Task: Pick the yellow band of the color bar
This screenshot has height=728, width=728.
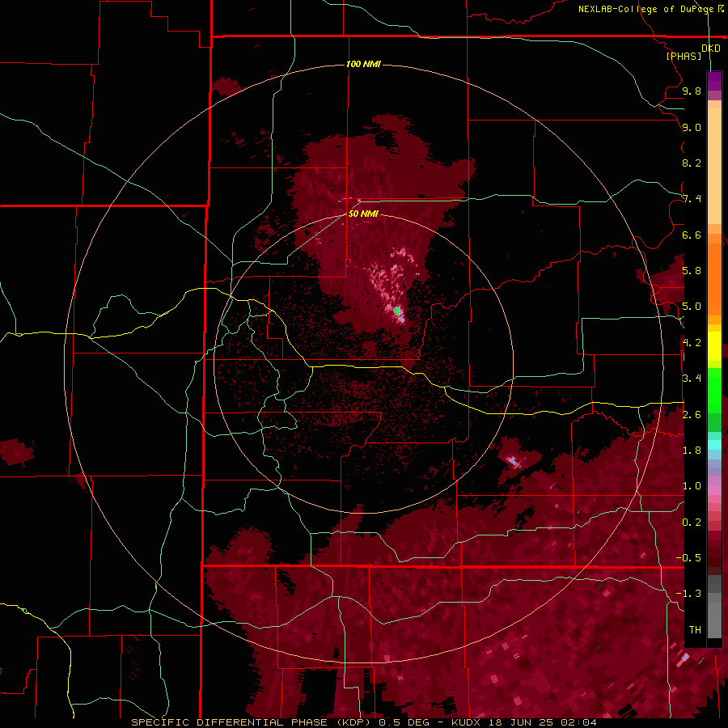Action: click(x=714, y=346)
